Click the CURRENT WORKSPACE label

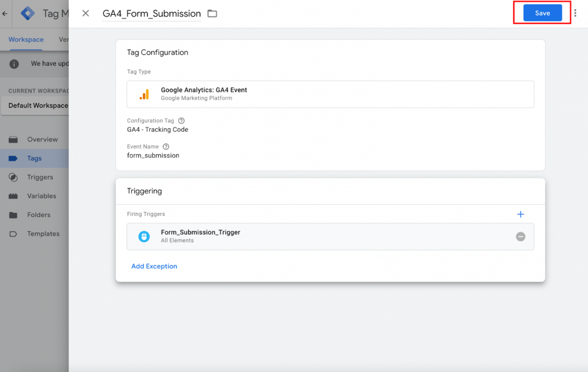click(x=38, y=91)
